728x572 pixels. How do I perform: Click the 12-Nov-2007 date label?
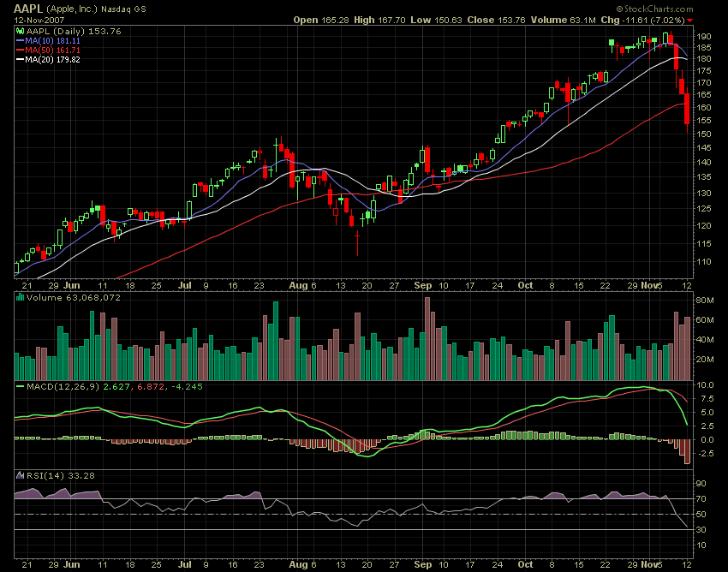pos(39,21)
